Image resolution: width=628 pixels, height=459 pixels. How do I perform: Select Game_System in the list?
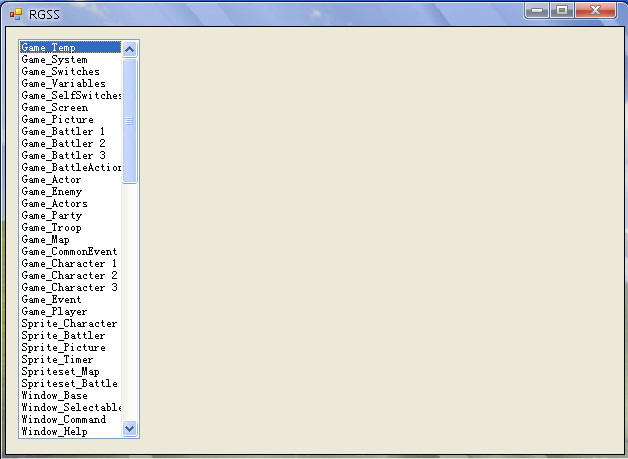(x=70, y=59)
